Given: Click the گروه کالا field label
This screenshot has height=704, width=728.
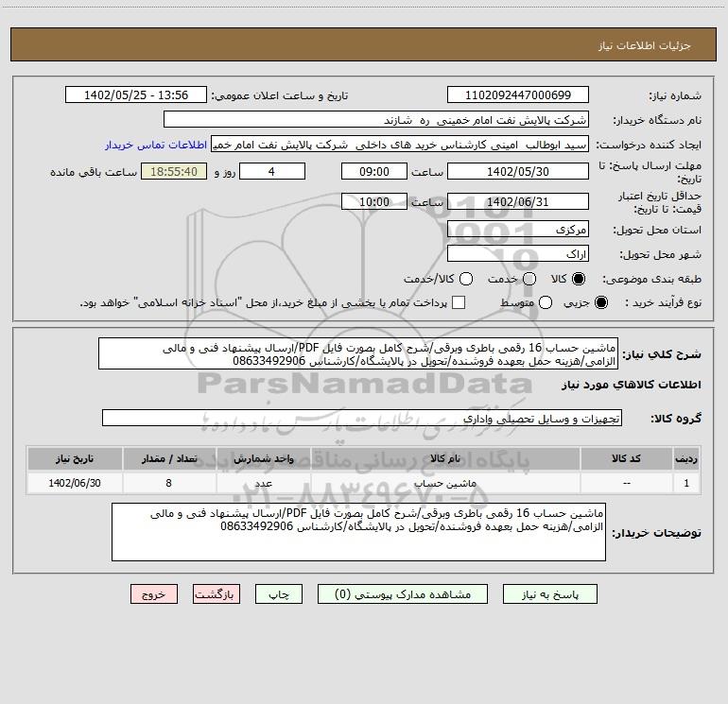Looking at the screenshot, I should coord(676,418).
